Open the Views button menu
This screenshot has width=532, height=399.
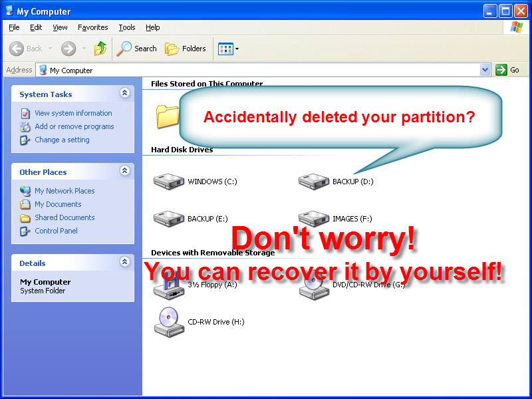(228, 49)
